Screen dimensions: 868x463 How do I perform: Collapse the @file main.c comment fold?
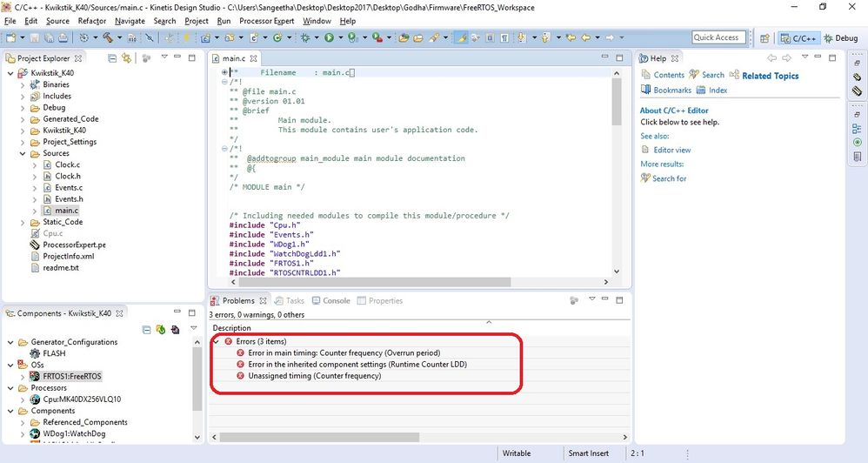point(224,82)
